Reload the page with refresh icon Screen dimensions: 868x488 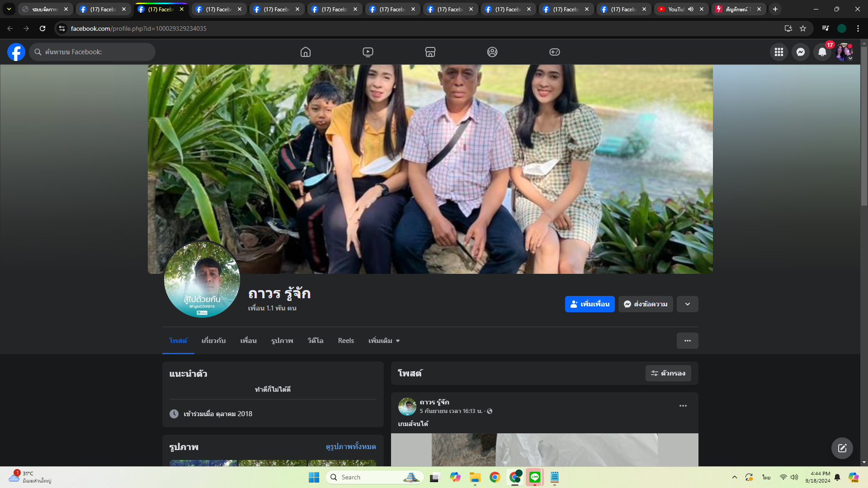[42, 28]
